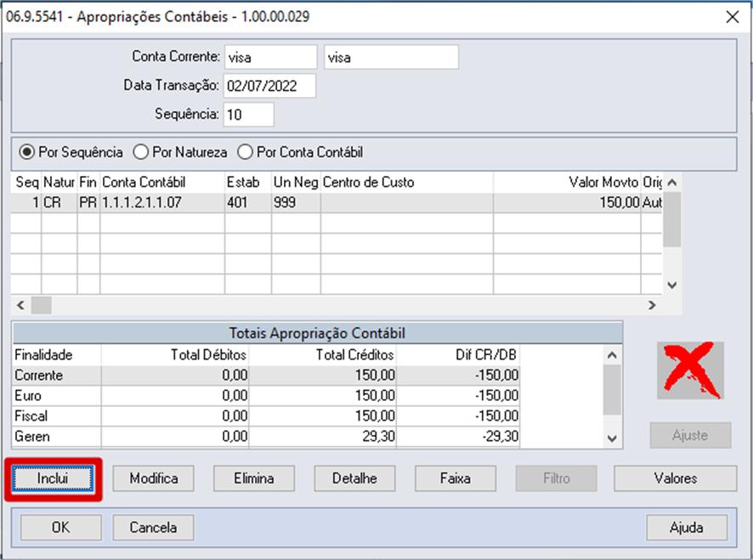The height and width of the screenshot is (560, 753).
Task: Click the Data Transação field 02/07/2022
Action: (x=269, y=86)
